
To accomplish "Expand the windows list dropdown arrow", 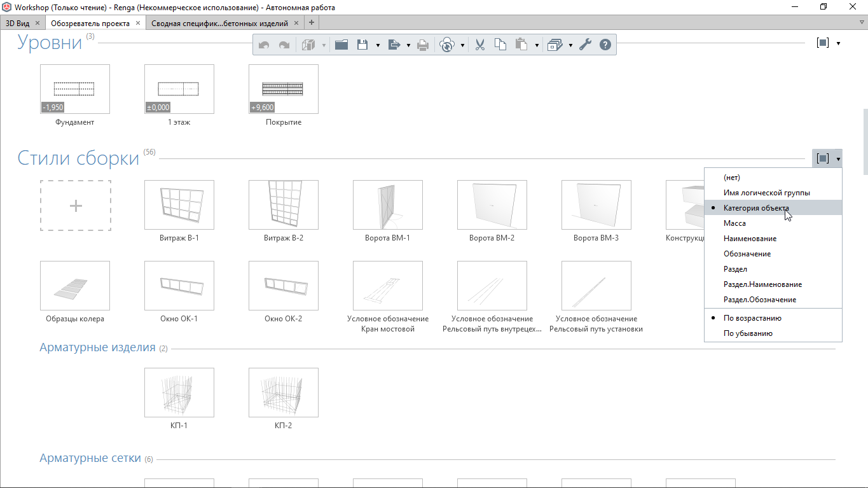I will [570, 46].
